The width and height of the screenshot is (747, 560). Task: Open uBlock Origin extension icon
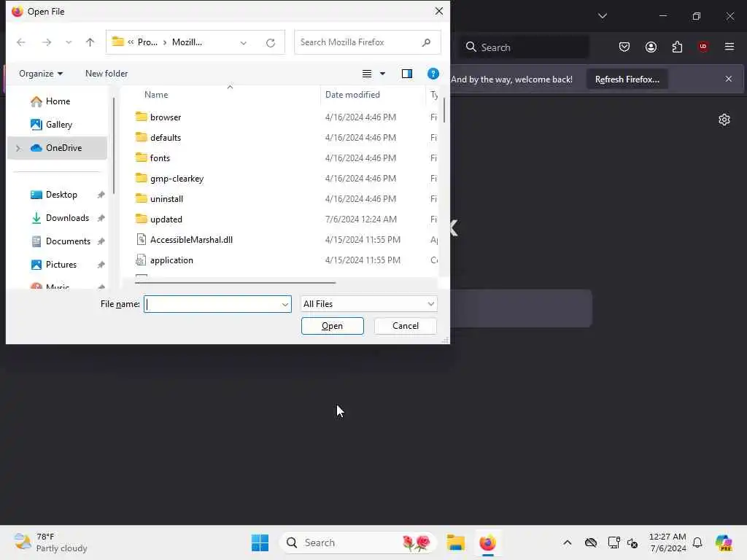tap(703, 46)
